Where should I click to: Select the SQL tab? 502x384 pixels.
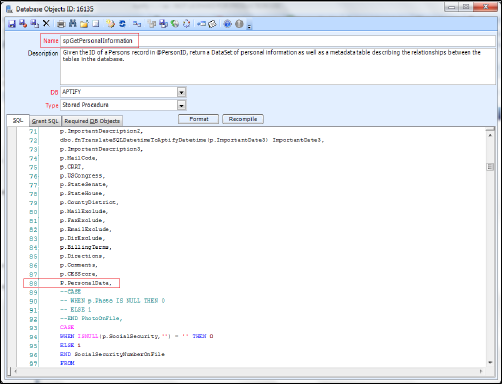coord(18,120)
